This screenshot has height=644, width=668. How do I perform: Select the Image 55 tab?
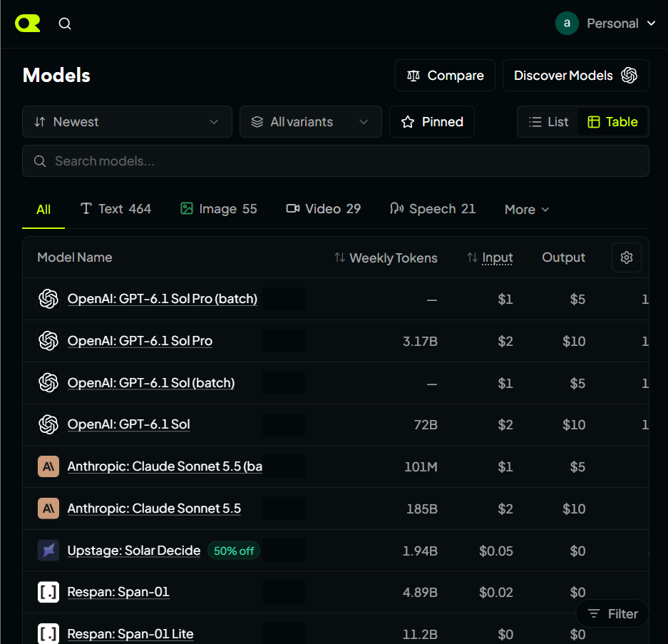[x=219, y=209]
